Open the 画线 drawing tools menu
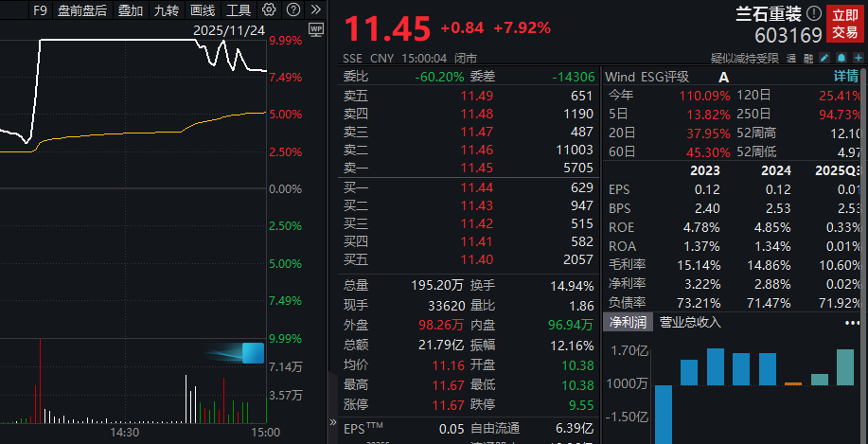 [x=202, y=10]
